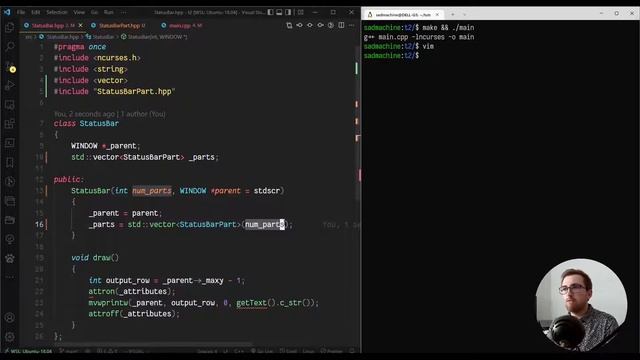Toggle the primary side bar layout icon
The image size is (640, 360).
click(x=270, y=12)
